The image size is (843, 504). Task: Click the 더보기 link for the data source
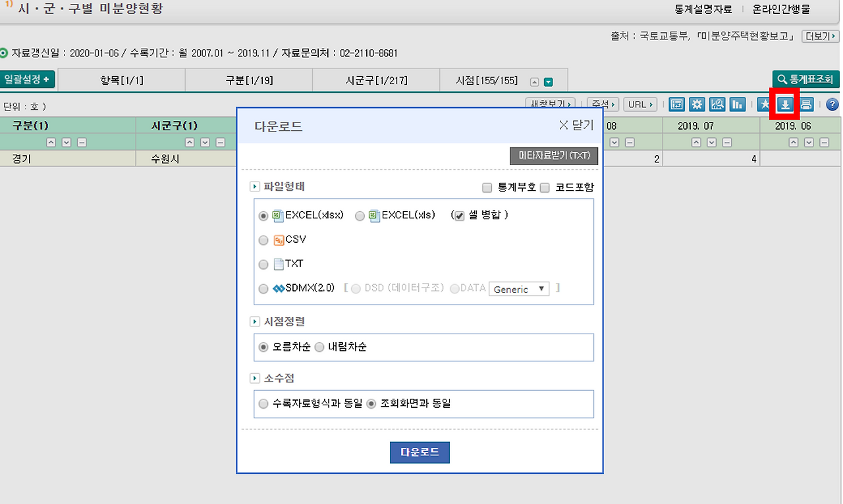(819, 36)
